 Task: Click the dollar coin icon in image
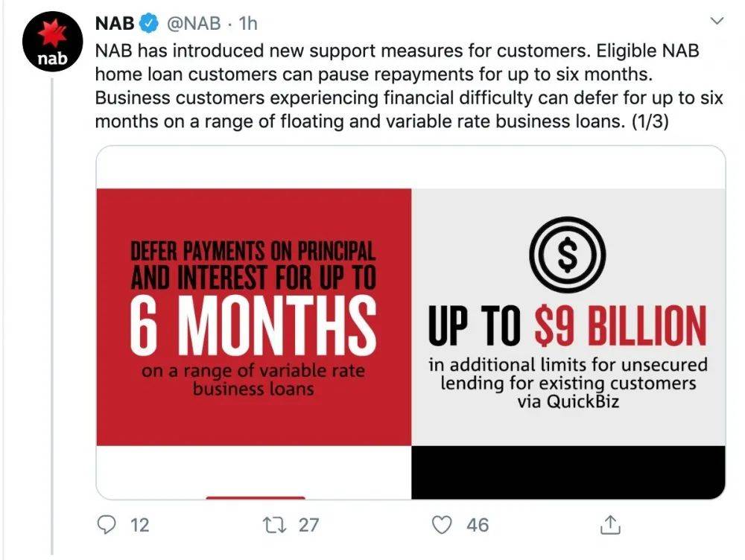(x=568, y=256)
